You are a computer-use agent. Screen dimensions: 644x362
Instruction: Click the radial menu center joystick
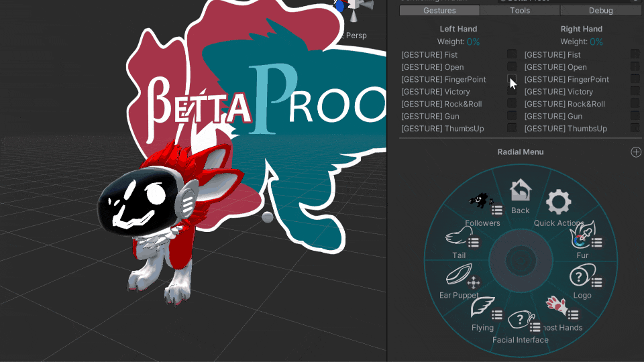point(521,260)
